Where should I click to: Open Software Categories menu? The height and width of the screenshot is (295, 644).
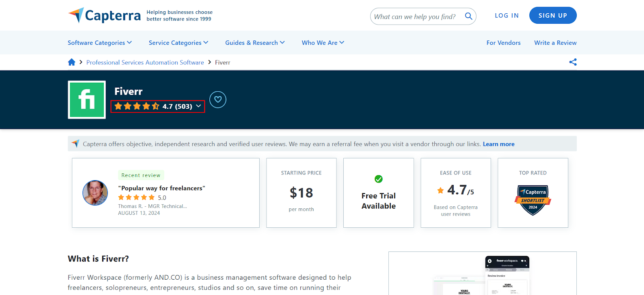pos(100,43)
